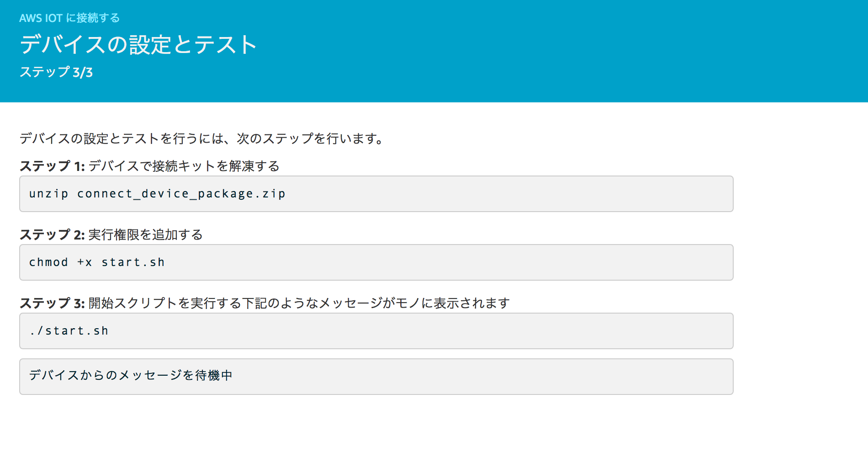Click the intro sentence about デバイスの設定とテスト
868x458 pixels.
point(201,138)
